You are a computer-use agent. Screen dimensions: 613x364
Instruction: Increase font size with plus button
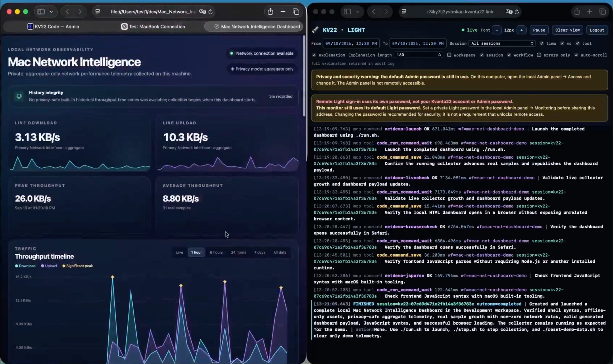(x=521, y=30)
